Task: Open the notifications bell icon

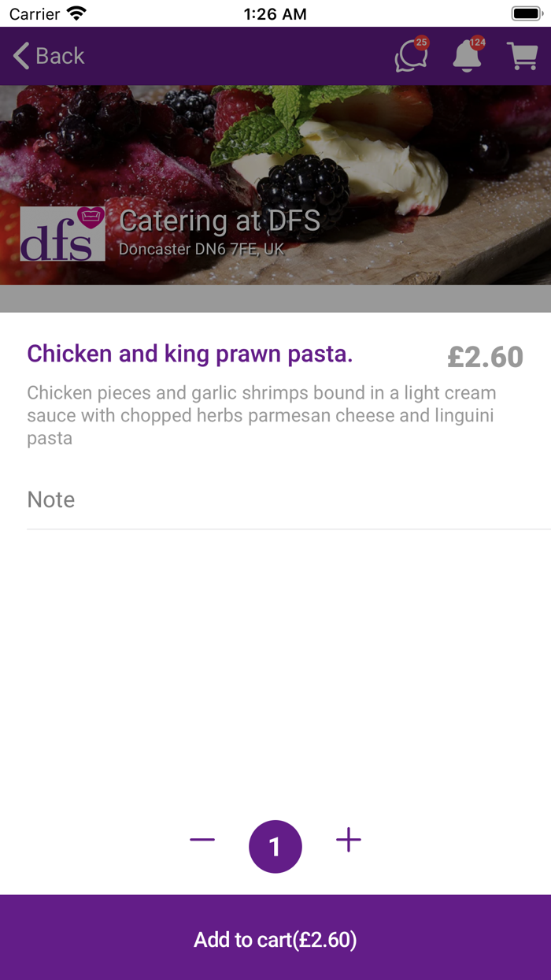Action: [x=467, y=57]
